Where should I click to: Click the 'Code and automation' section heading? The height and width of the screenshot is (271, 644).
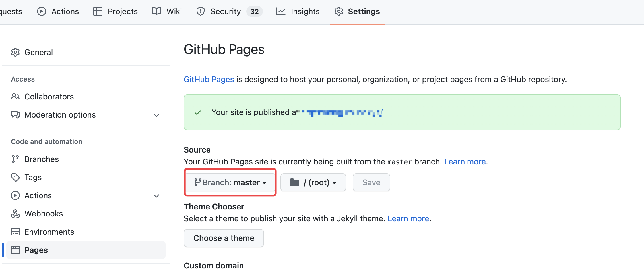point(47,142)
